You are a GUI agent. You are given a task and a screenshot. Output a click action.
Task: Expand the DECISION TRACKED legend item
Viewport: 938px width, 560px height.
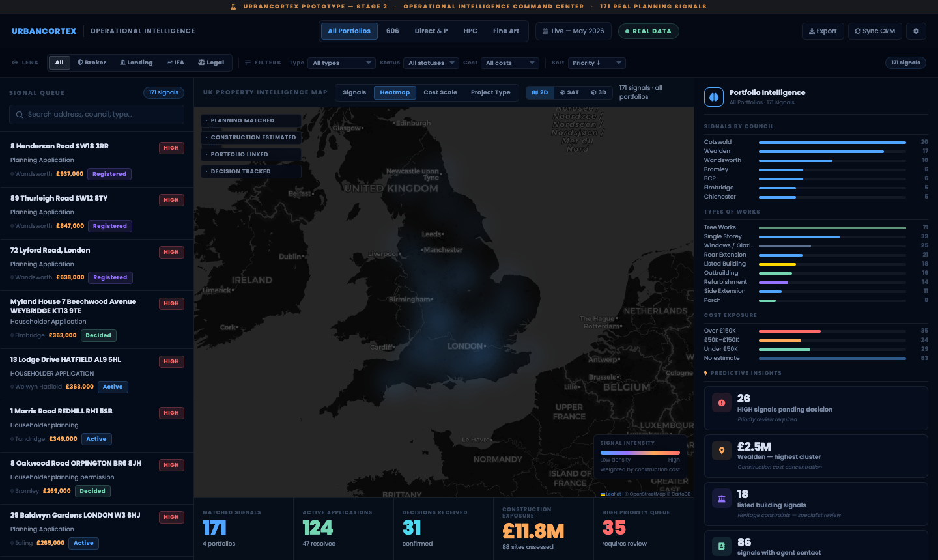pyautogui.click(x=251, y=172)
